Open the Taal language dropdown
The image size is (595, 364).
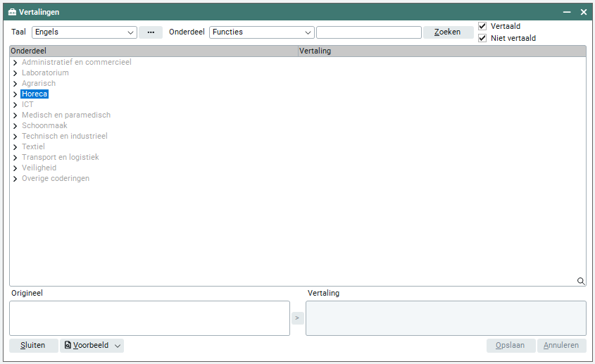pos(131,32)
